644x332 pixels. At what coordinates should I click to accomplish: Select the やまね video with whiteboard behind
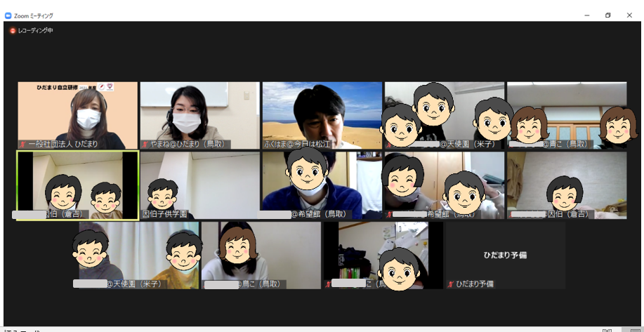tap(200, 115)
